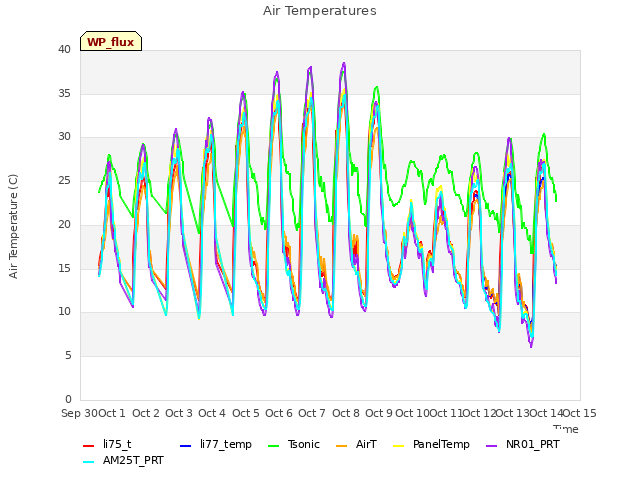Click the 15 y-axis tick label
The width and height of the screenshot is (640, 480).
click(x=64, y=268)
